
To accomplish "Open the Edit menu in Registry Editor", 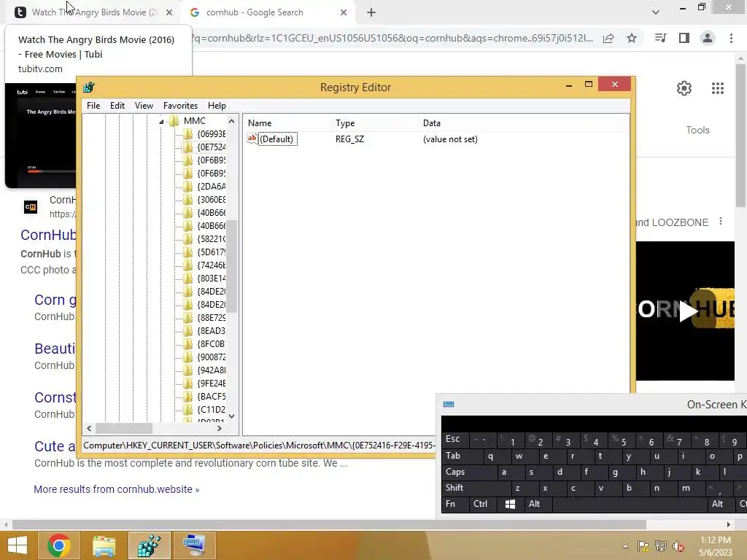I will 117,106.
